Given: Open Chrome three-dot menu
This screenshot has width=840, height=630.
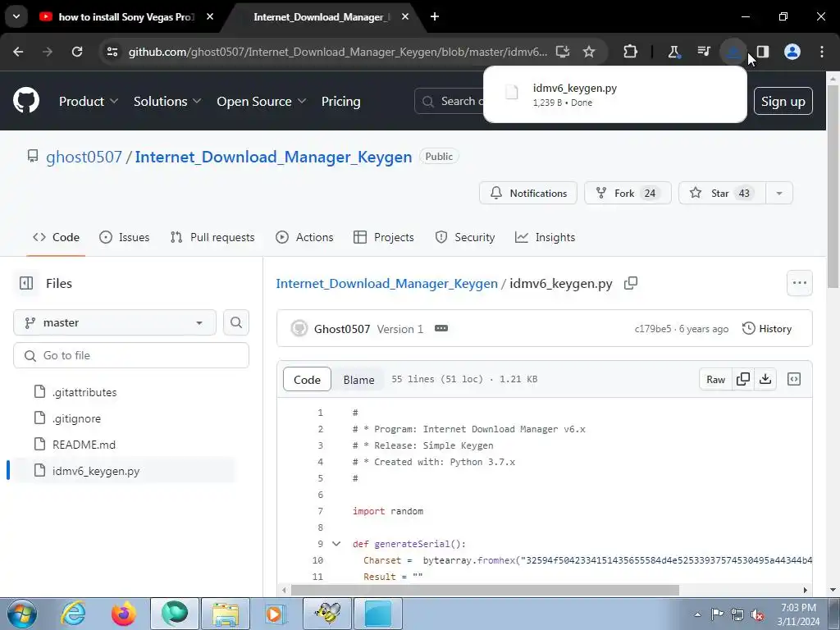Looking at the screenshot, I should pos(822,52).
